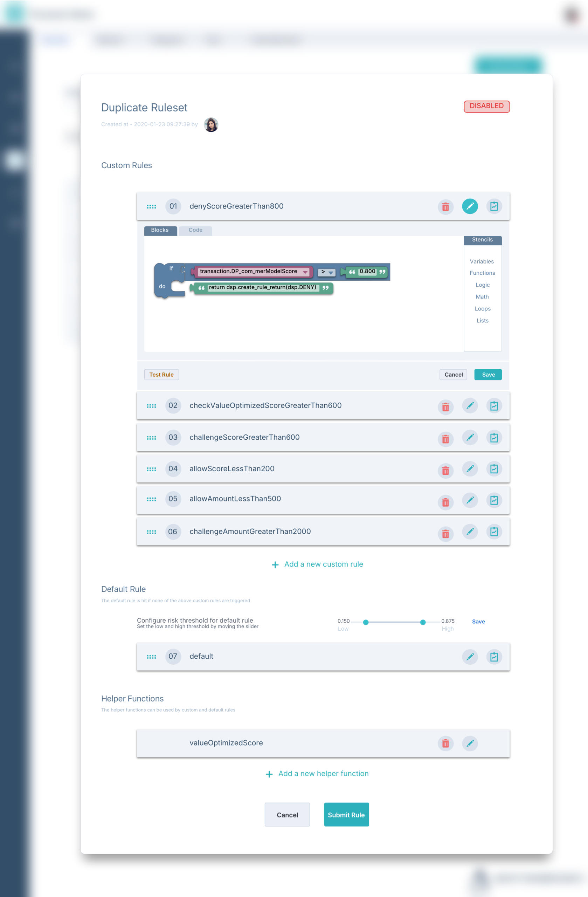Click the drag handle of allowScoreLessThan200

(151, 469)
